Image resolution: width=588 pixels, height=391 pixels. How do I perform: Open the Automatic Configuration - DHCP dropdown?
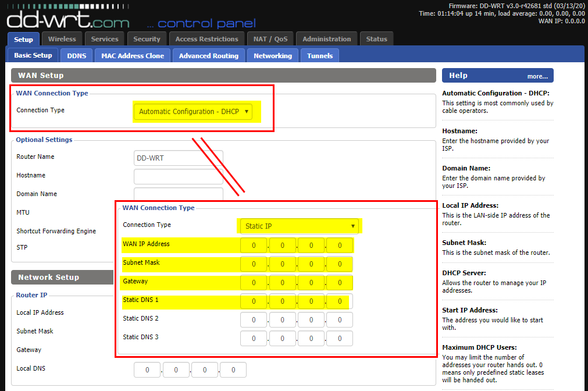tap(193, 112)
